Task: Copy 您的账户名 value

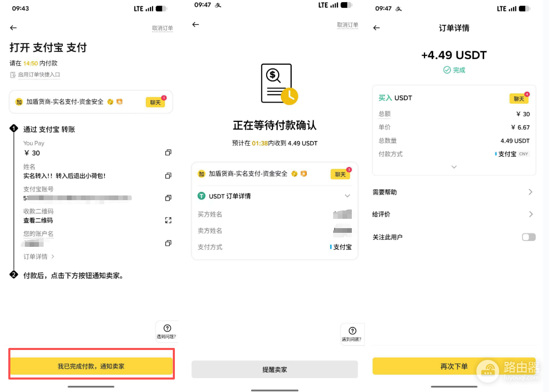Action: 168,243
